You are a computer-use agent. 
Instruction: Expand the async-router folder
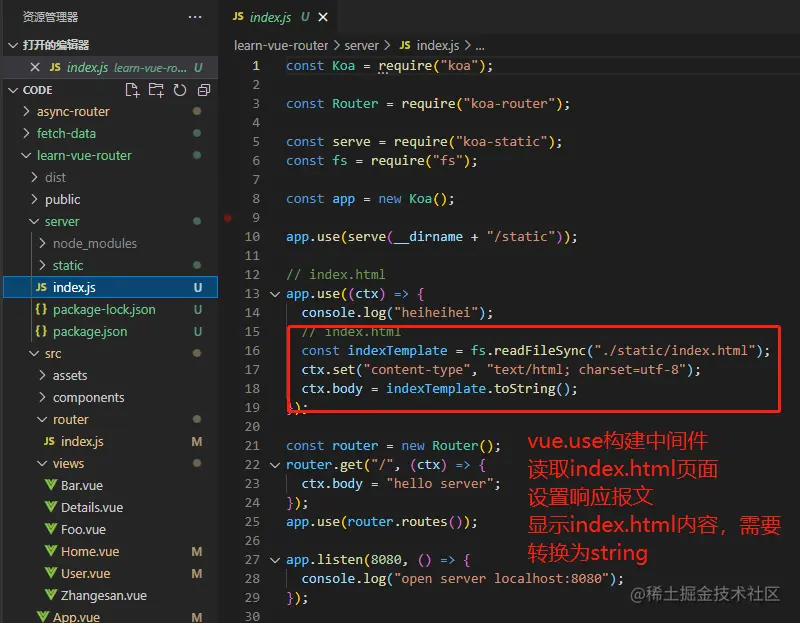click(27, 111)
